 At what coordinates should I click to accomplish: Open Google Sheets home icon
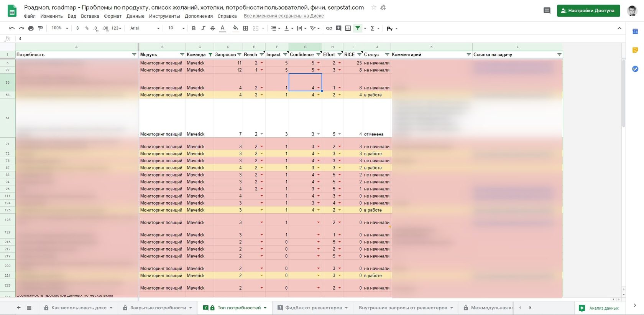(x=12, y=11)
